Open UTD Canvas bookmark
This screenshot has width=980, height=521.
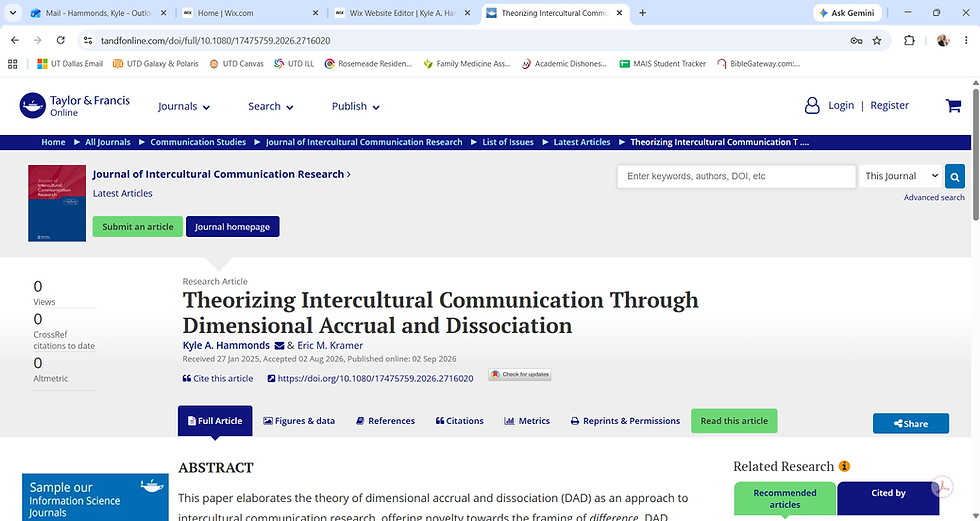236,64
